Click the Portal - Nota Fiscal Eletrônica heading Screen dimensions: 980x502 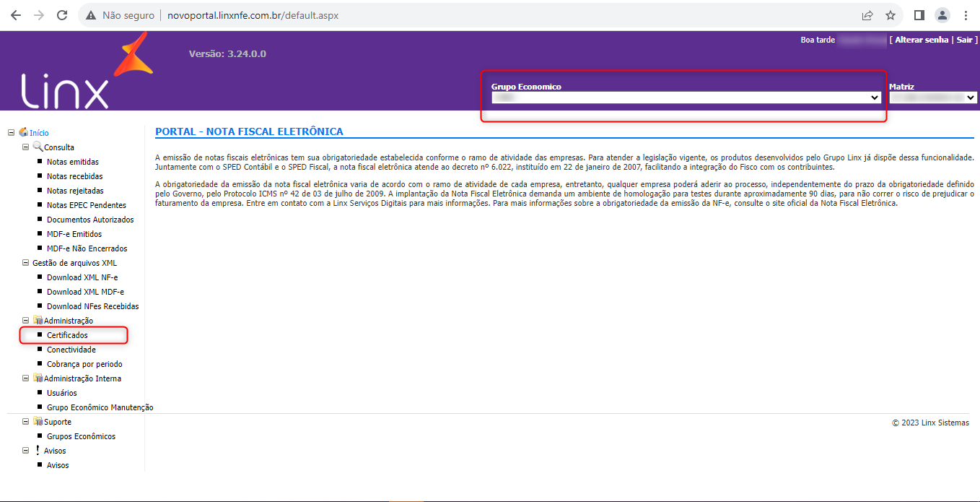coord(249,131)
